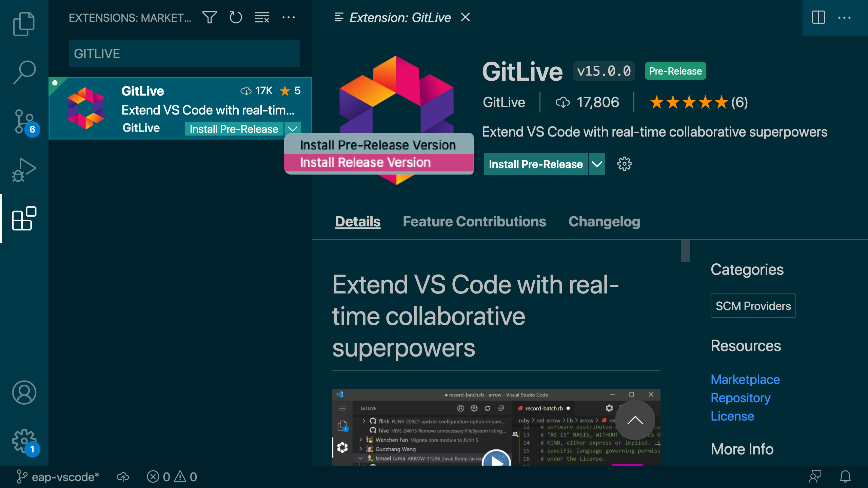868x488 pixels.
Task: Open notifications bell in status bar
Action: (x=845, y=477)
